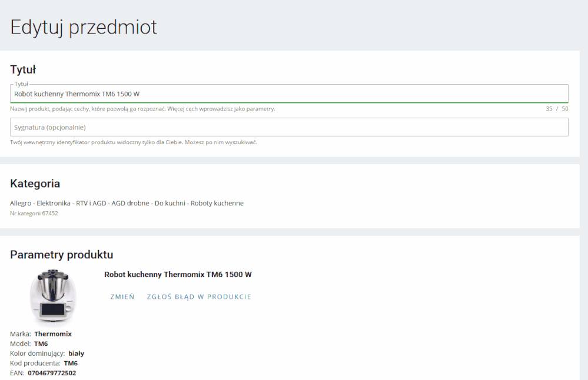The height and width of the screenshot is (380, 588).
Task: Click the Nr kategorii 67452 text
Action: (34, 214)
